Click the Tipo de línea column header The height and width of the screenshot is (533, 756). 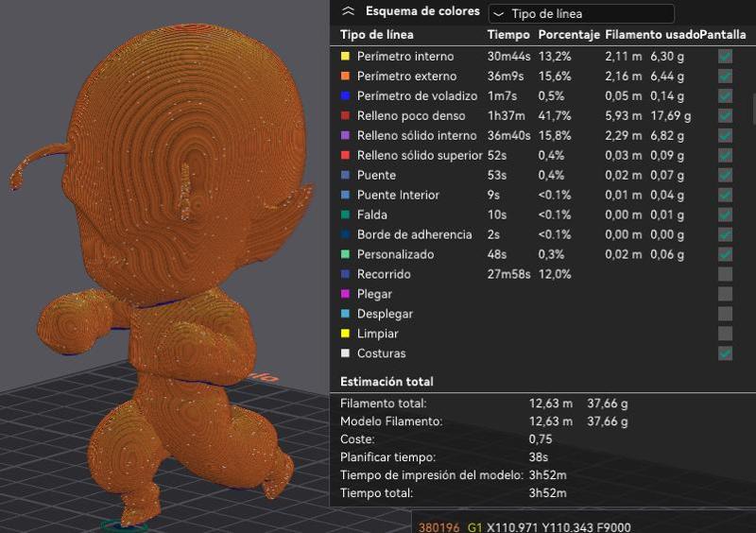tap(376, 35)
